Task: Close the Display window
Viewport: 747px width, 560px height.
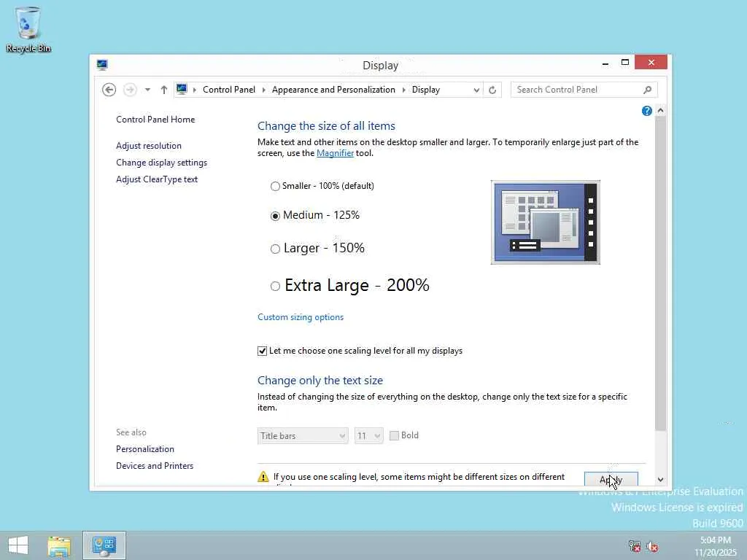Action: 651,63
